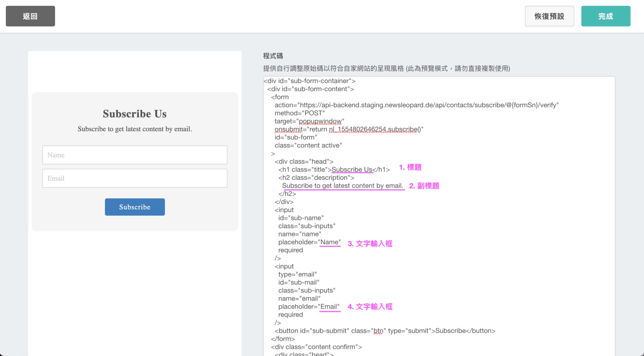The image size is (644, 356).
Task: Click the 返回 back button
Action: tap(30, 16)
